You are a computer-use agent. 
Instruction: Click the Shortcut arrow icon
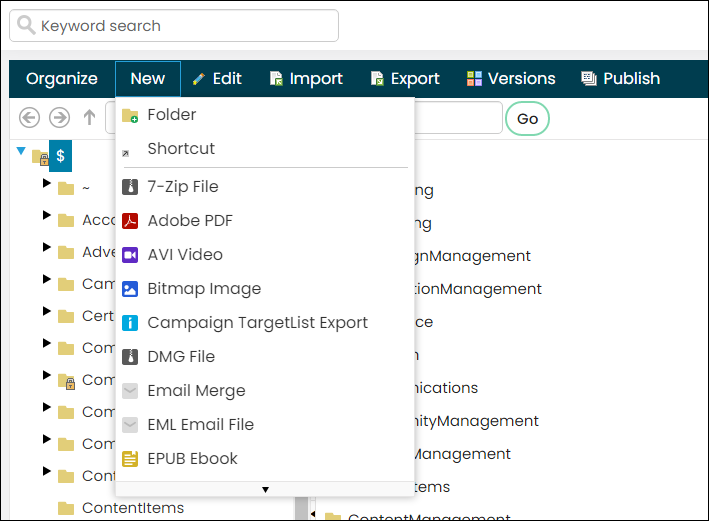[126, 154]
